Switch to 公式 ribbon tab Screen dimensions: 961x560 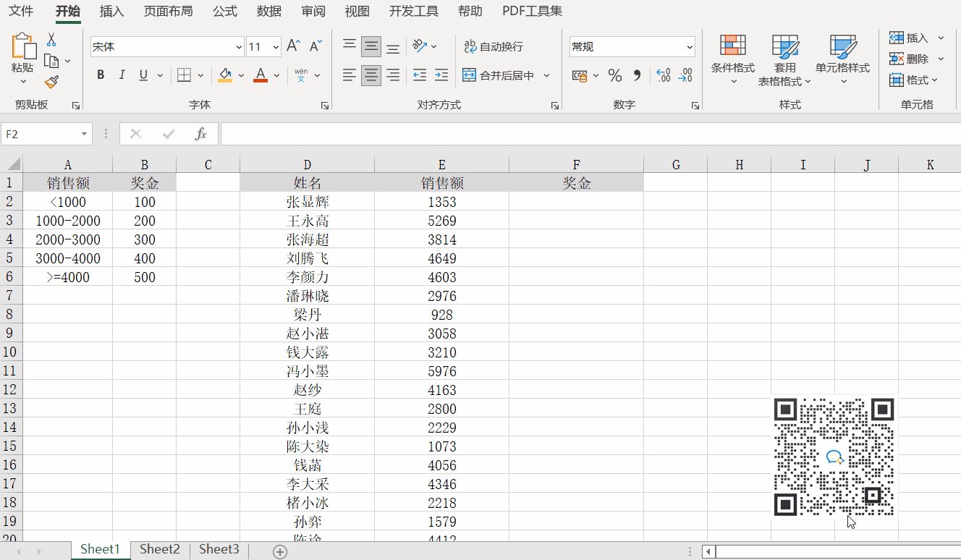pos(225,12)
